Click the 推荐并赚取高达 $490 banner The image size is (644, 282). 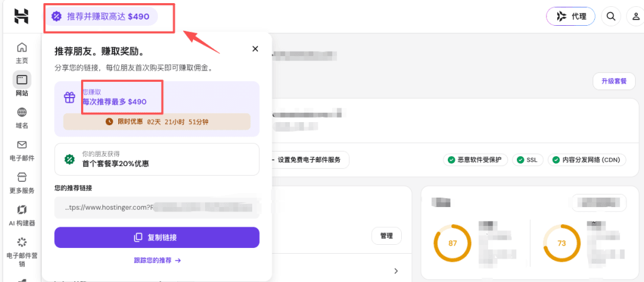click(x=101, y=16)
